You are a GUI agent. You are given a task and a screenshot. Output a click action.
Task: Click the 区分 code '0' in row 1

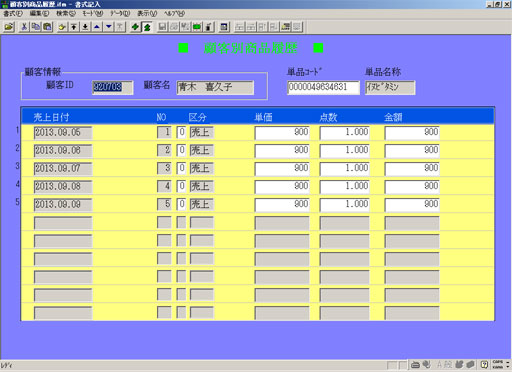pyautogui.click(x=181, y=132)
